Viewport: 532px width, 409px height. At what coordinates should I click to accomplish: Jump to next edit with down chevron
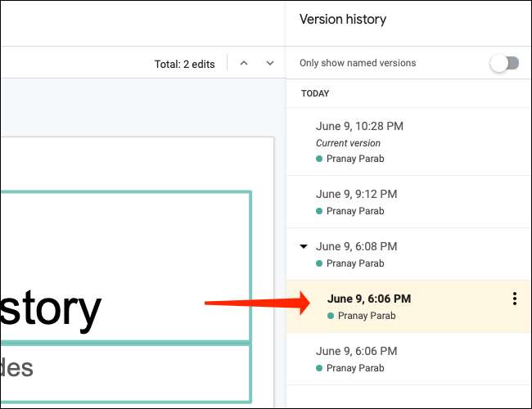[x=270, y=64]
